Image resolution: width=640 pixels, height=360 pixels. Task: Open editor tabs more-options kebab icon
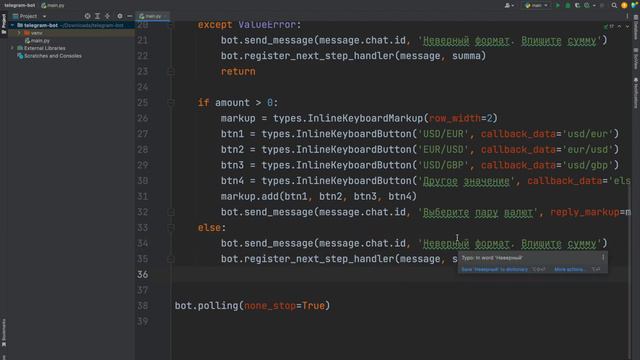coord(627,16)
